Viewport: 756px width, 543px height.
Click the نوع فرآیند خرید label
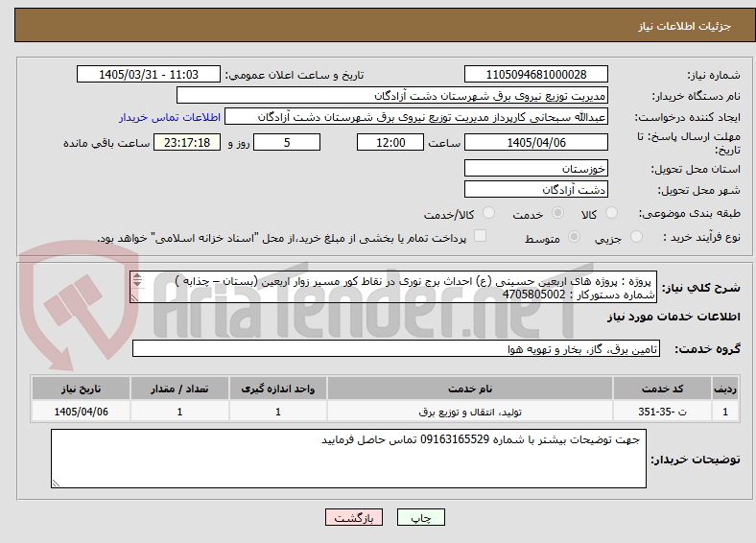click(x=702, y=237)
